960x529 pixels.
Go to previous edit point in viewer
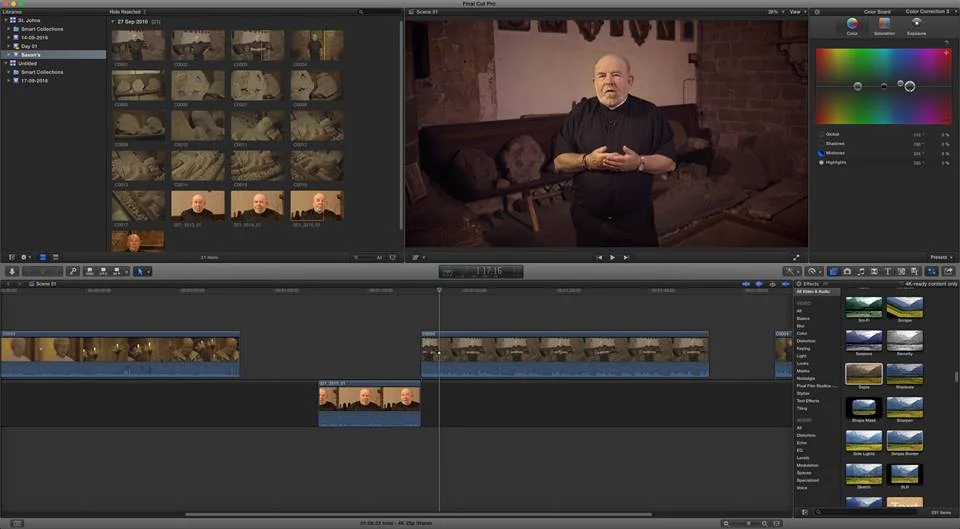[599, 258]
